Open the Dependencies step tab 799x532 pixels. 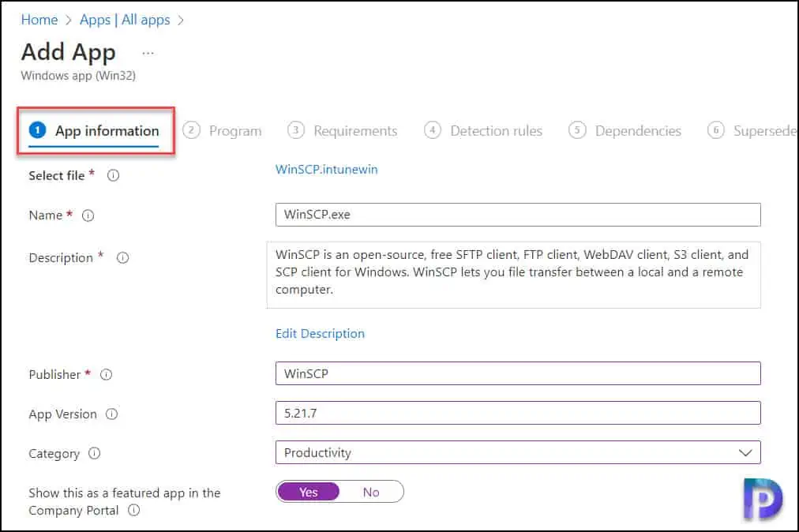625,131
